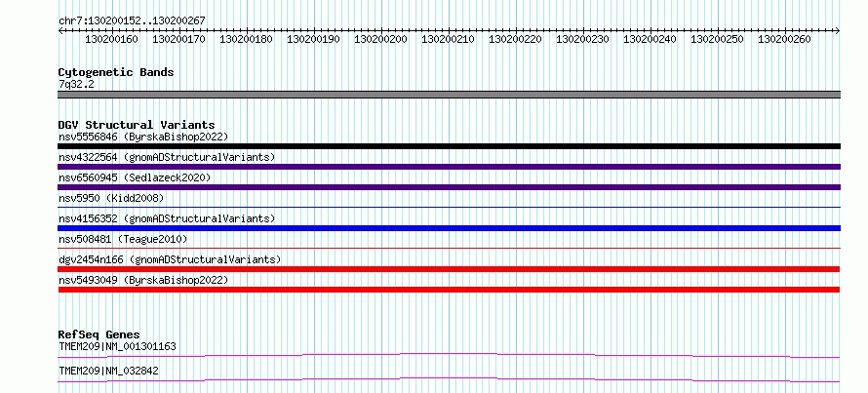Select the thin blue nsv5950 variant line
868x393 pixels.
[449, 208]
